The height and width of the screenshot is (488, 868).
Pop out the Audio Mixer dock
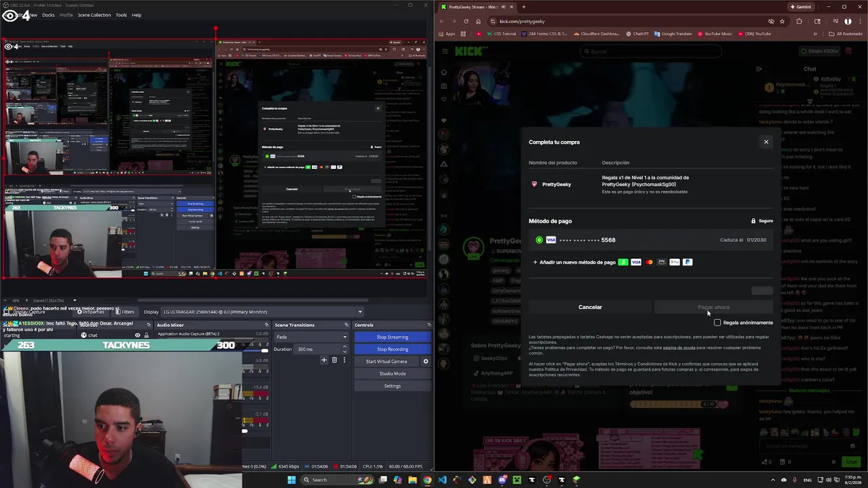[267, 325]
